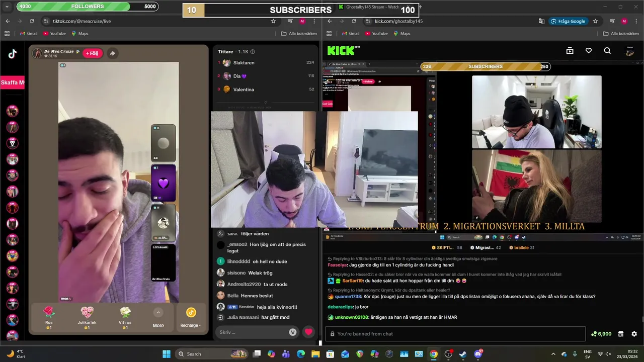Screen dimensions: 644x362
Task: Toggle muted volume icon in system tray
Action: 608,354
